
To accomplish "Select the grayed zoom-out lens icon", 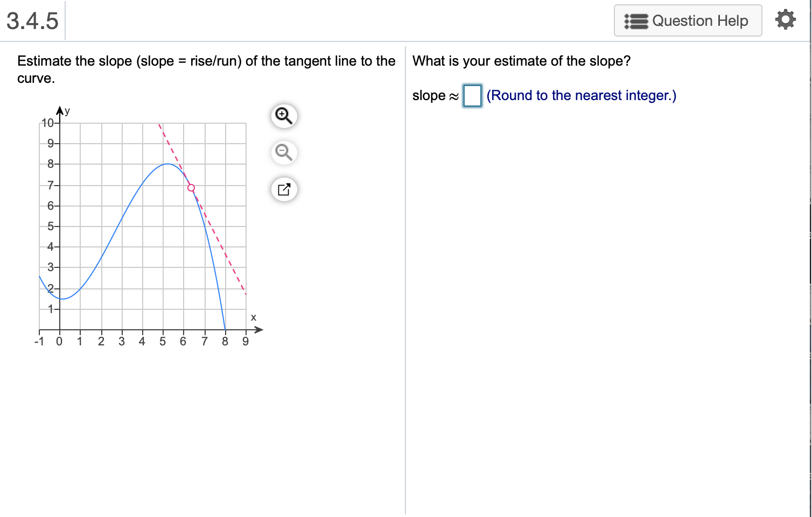I will tap(284, 153).
